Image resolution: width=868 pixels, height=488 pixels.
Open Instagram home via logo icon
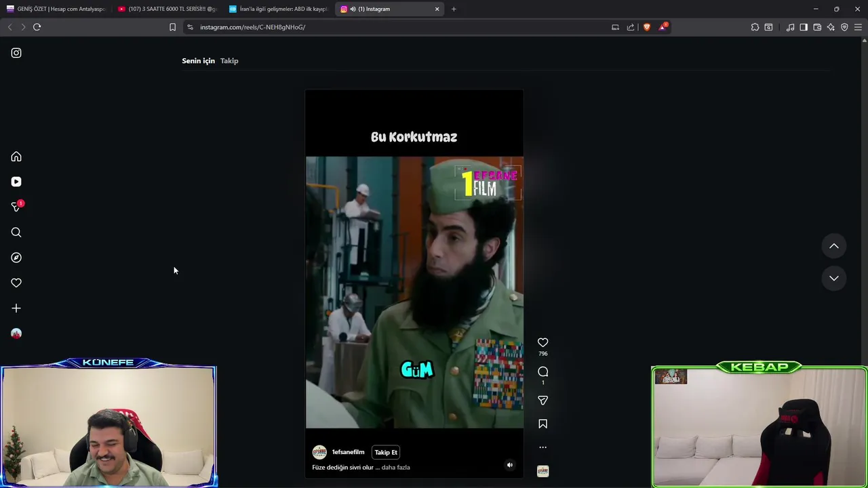tap(16, 53)
